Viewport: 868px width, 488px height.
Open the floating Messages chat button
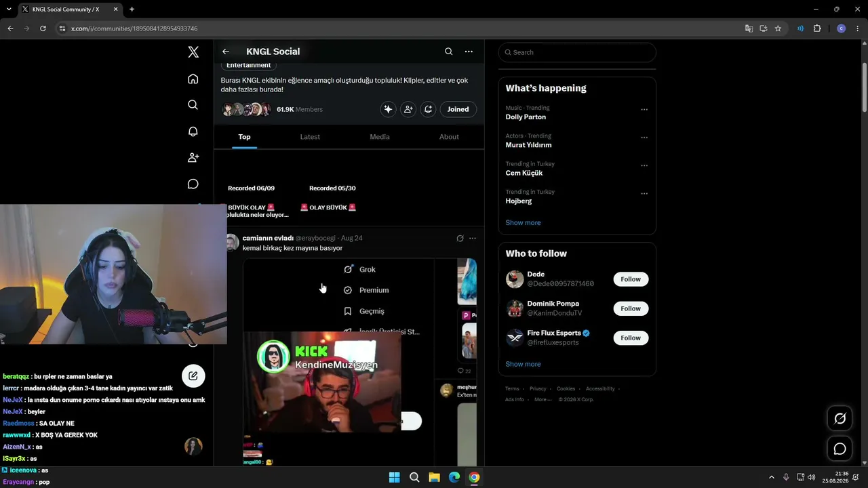[x=840, y=449]
